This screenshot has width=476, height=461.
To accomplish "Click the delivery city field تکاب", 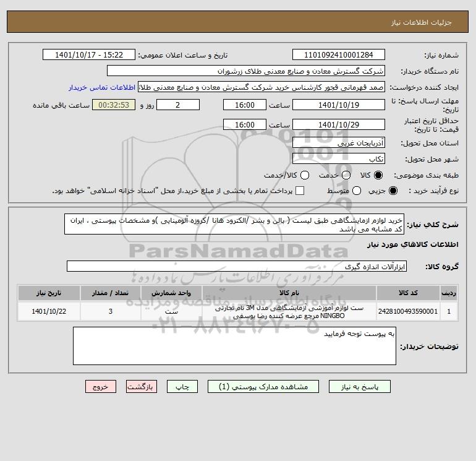I will click(339, 158).
